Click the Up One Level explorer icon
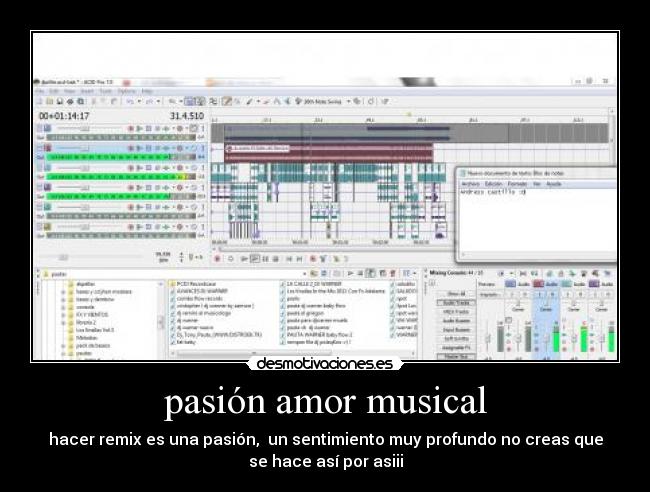This screenshot has height=492, width=650. point(314,274)
